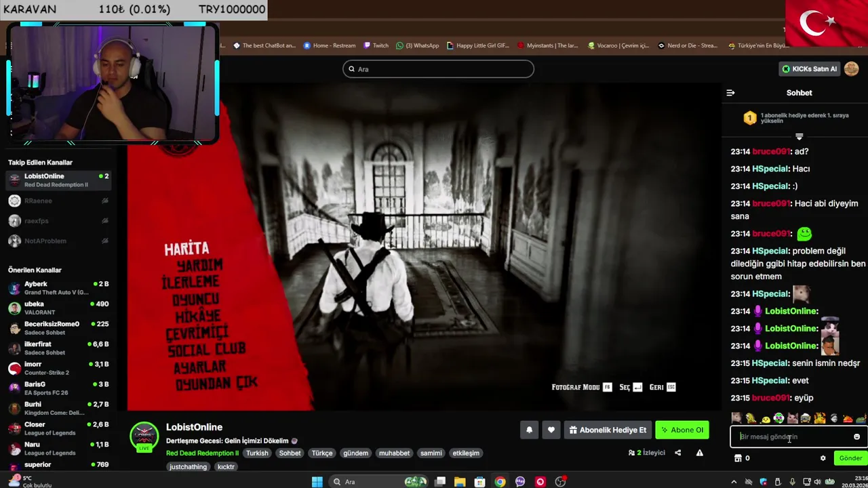
Task: Click HSpecial username in 'evet' message
Action: 770,381
